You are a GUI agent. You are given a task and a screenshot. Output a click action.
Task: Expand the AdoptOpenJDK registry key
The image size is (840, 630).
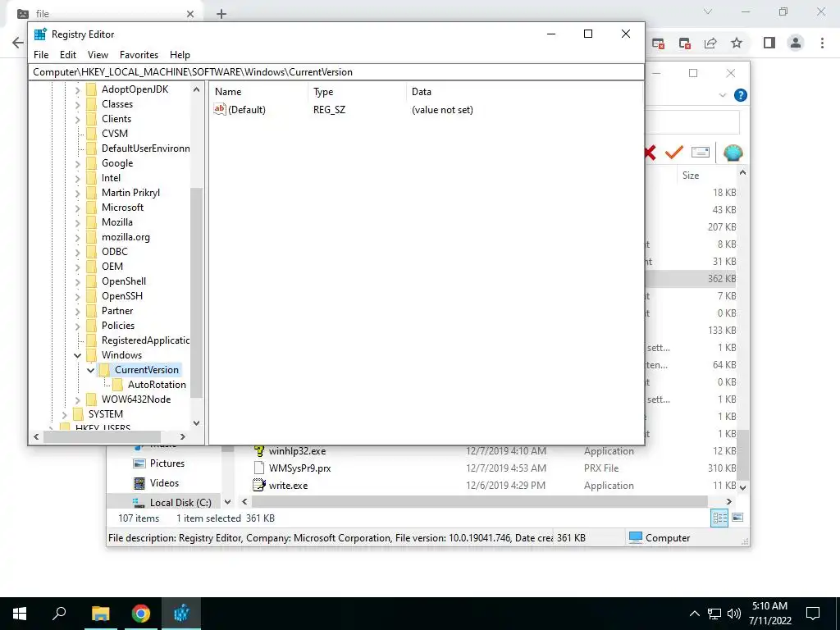coord(78,89)
